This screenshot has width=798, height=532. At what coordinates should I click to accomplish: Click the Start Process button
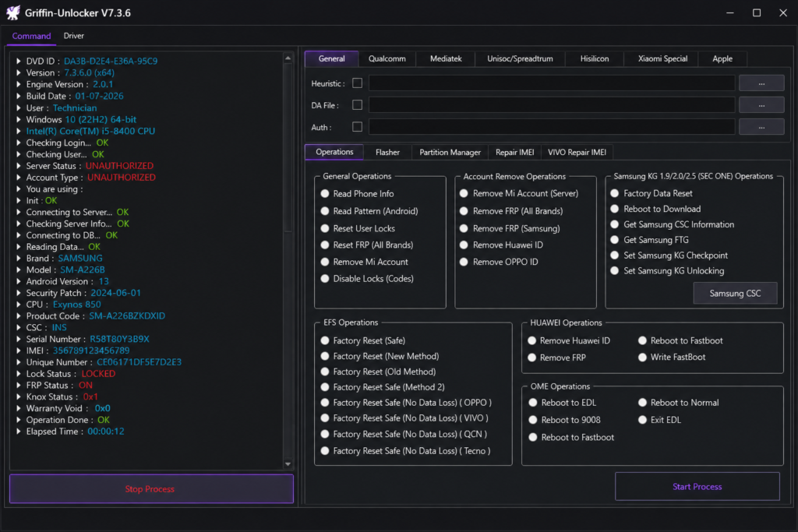697,487
